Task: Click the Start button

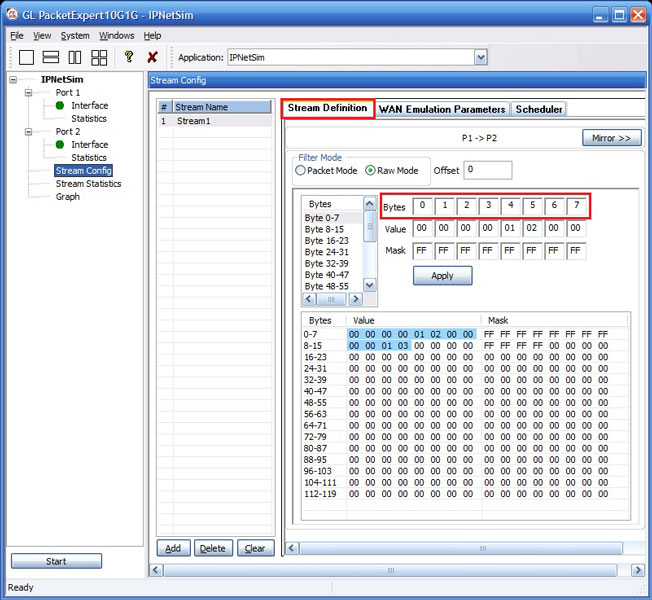Action: pos(56,561)
